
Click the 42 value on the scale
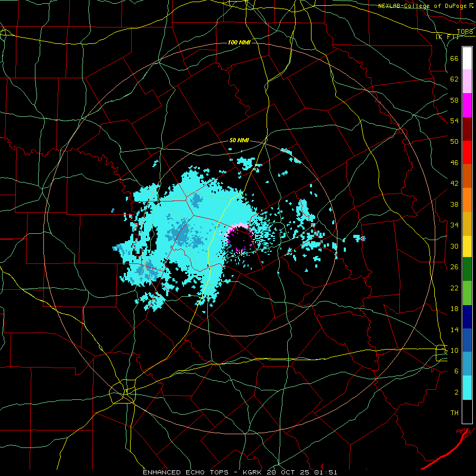[454, 184]
